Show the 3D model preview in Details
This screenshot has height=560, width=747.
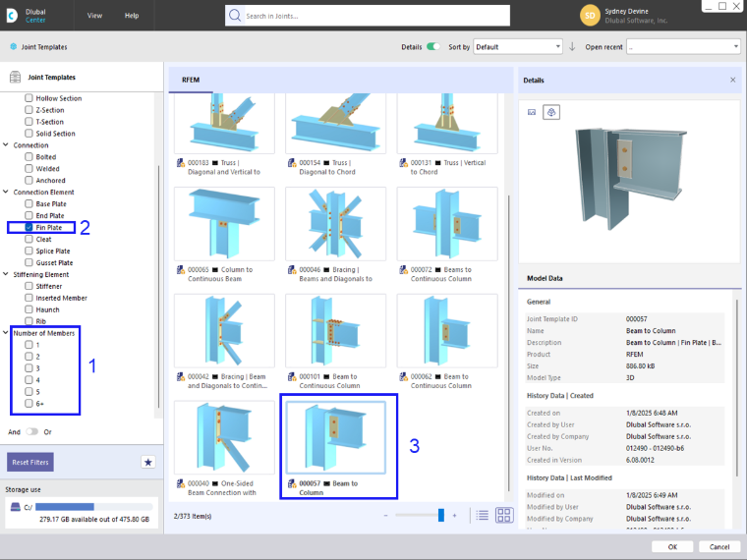pyautogui.click(x=551, y=112)
